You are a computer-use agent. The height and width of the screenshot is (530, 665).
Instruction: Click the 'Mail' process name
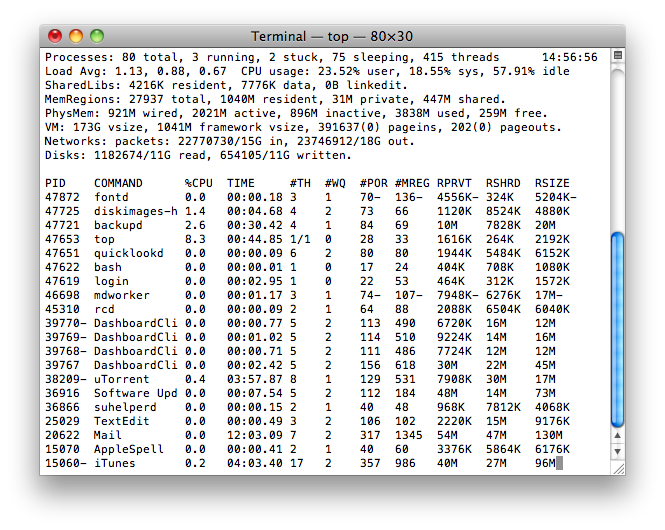(108, 435)
